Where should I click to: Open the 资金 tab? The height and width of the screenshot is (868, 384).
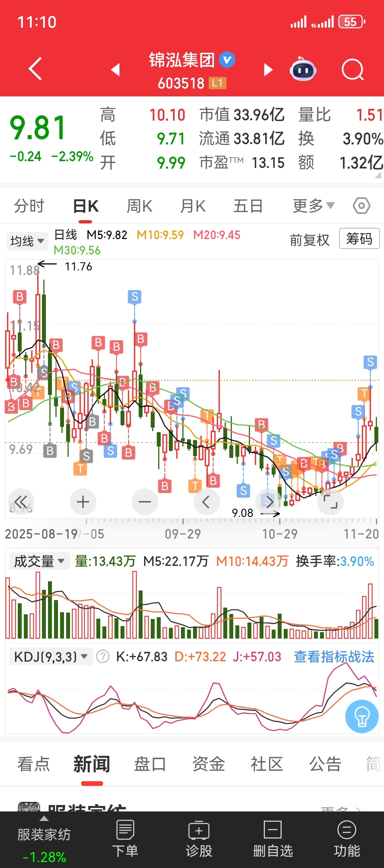point(209,764)
